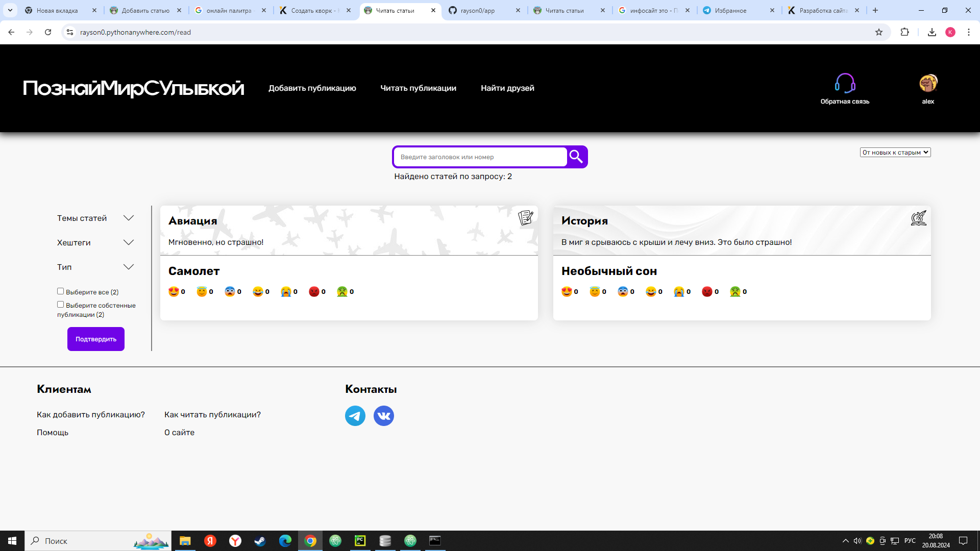Viewport: 980px width, 551px height.
Task: Bookmark this page with the star icon
Action: tap(879, 32)
